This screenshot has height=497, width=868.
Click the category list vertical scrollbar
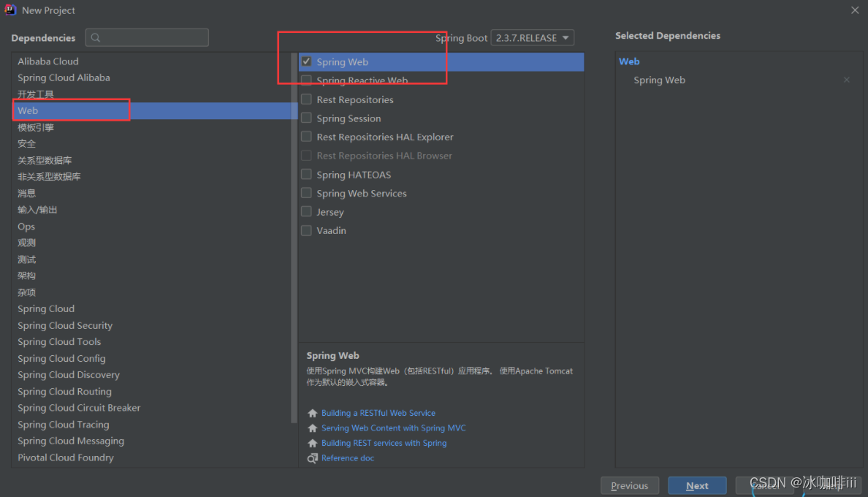(x=294, y=238)
